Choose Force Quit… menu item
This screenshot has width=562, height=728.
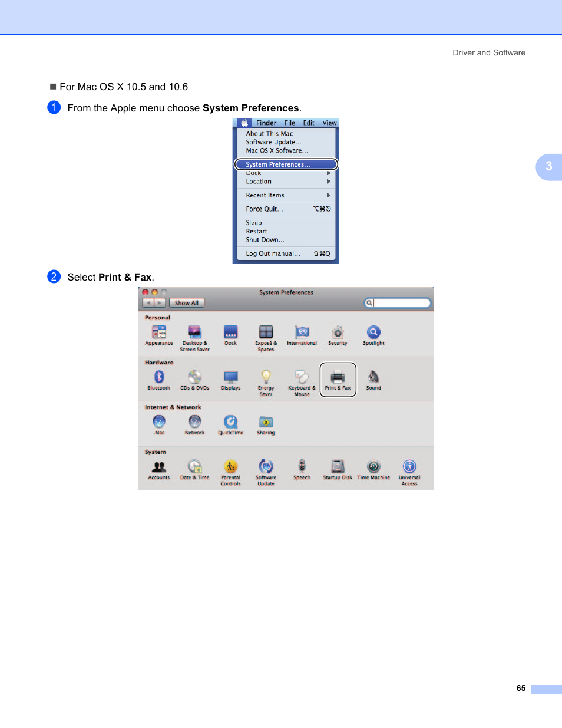point(286,209)
